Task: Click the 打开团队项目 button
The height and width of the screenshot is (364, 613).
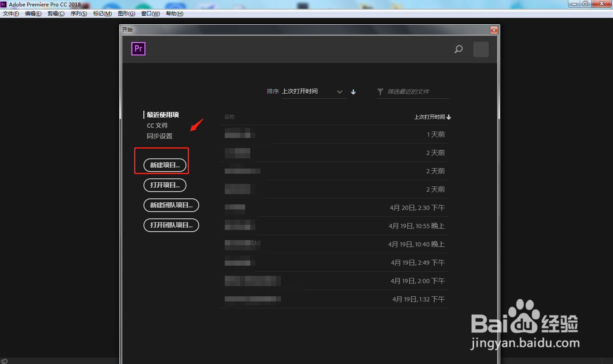Action: (171, 225)
